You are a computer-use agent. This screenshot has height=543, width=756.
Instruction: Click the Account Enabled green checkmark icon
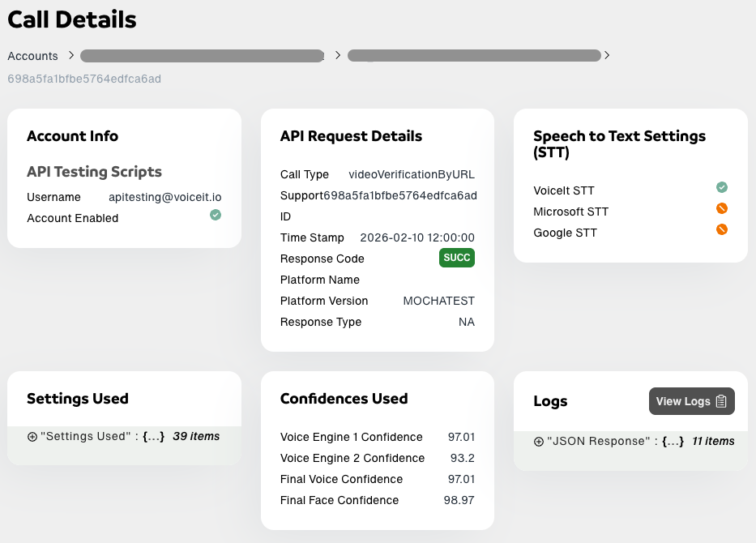pyautogui.click(x=215, y=215)
